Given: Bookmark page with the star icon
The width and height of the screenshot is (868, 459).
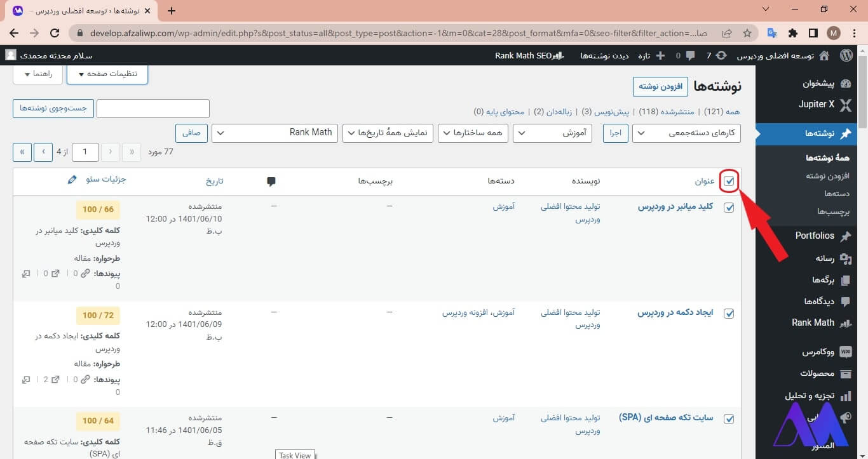Looking at the screenshot, I should click(x=747, y=33).
